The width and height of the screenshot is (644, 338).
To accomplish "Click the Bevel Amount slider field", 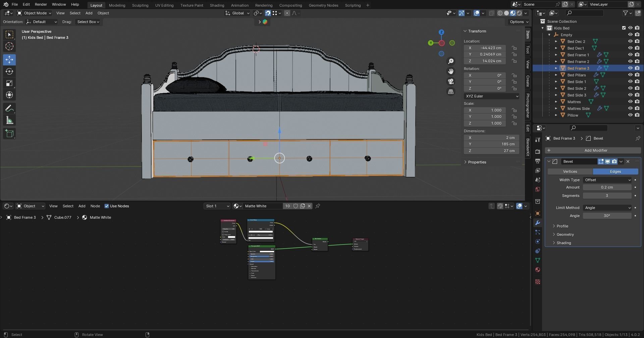I will [x=607, y=187].
